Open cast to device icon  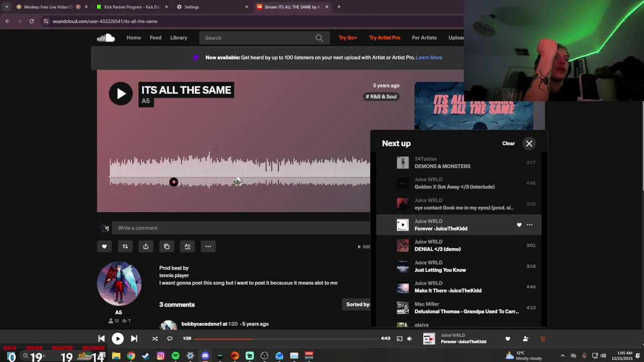[x=399, y=339]
